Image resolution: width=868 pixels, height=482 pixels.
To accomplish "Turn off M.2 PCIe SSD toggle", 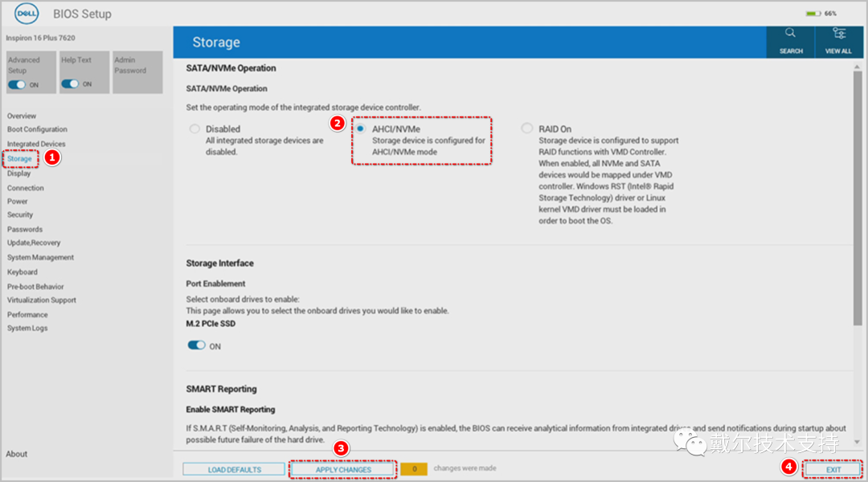I will pos(196,345).
